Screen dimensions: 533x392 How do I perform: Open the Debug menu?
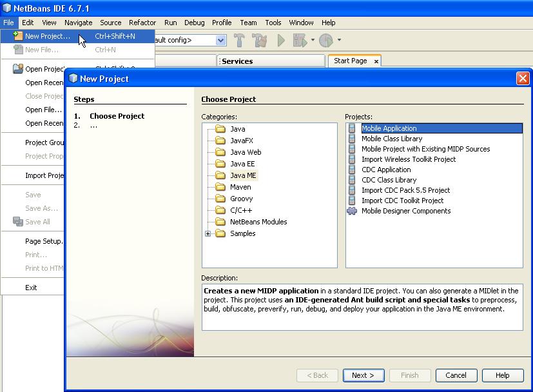pyautogui.click(x=194, y=23)
